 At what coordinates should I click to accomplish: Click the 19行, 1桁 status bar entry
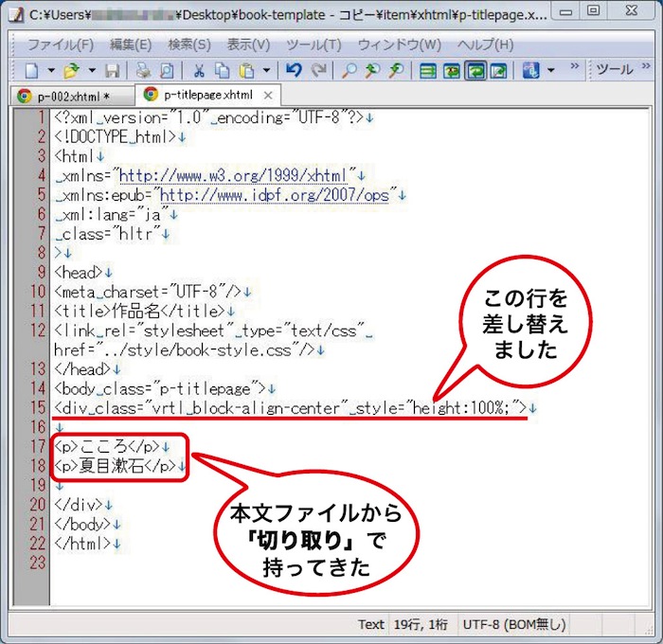tap(421, 624)
